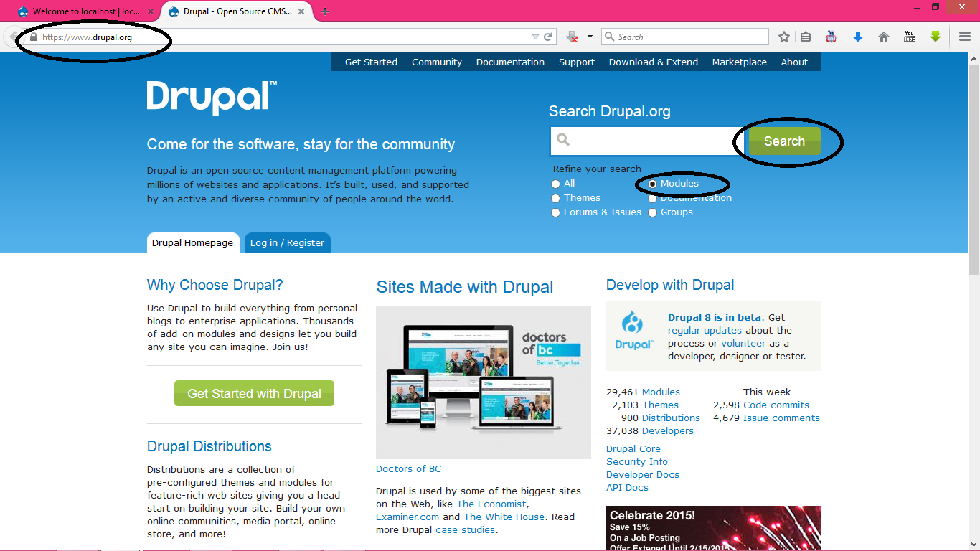Open the Community menu item
Viewport: 980px width, 551px height.
point(437,62)
